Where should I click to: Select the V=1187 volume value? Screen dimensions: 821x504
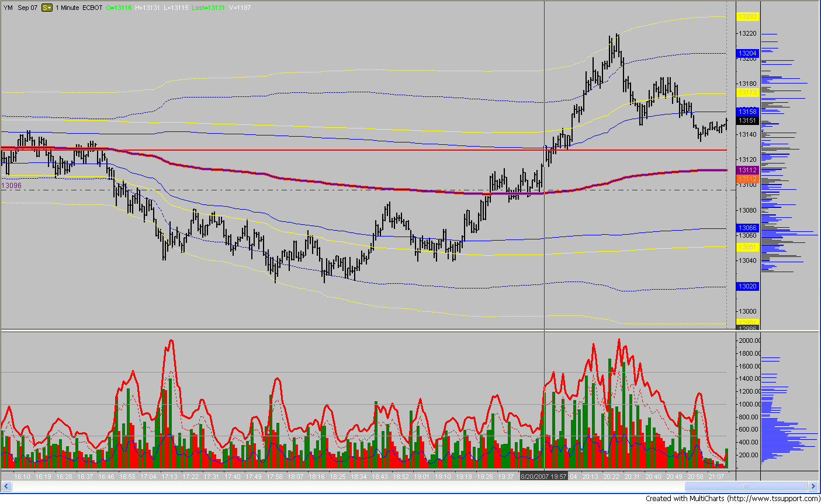click(x=239, y=8)
